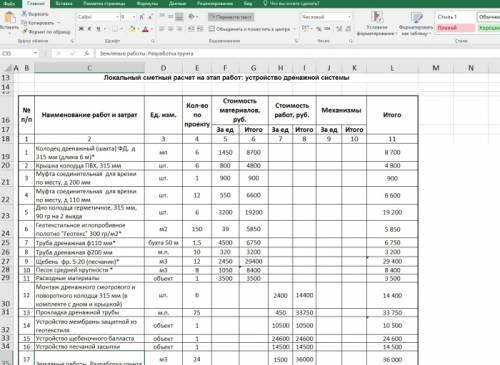The width and height of the screenshot is (500, 365).
Task: Switch to the Разметка страницы tab
Action: pyautogui.click(x=104, y=3)
